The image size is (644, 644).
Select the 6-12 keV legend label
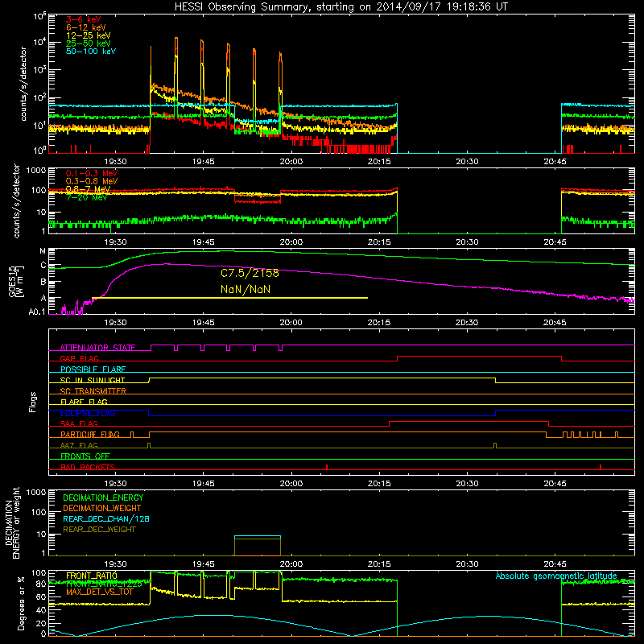click(x=86, y=27)
